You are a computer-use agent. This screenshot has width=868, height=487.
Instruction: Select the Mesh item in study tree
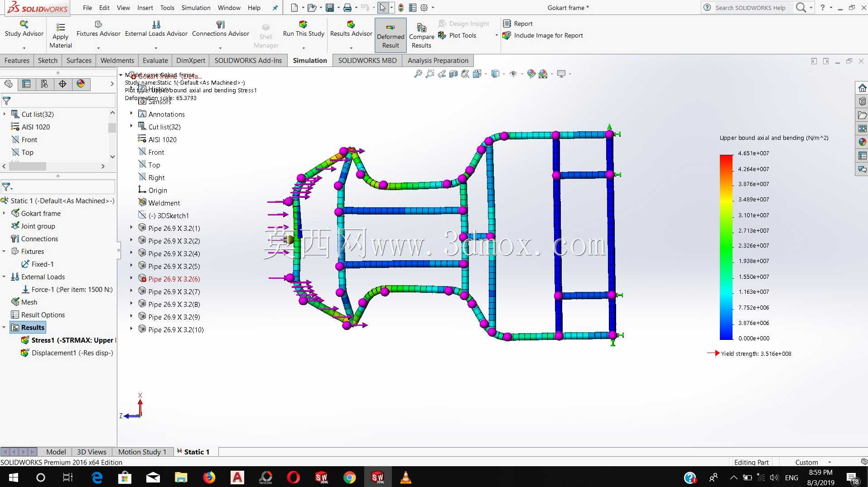[x=24, y=302]
